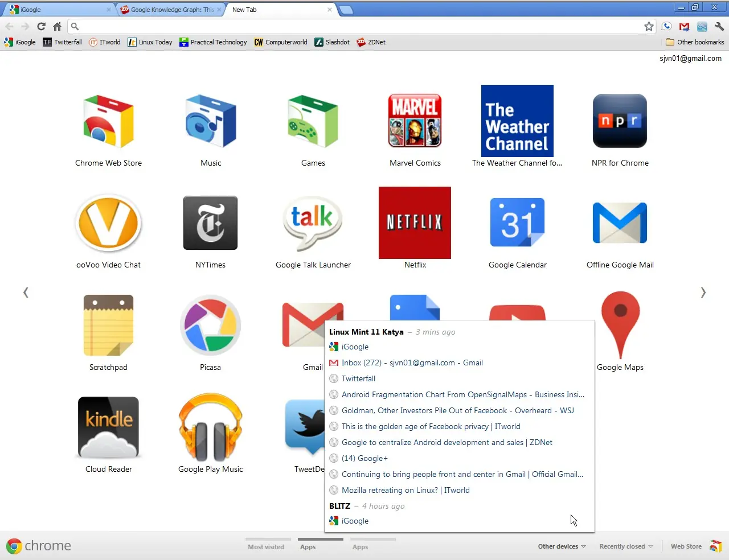Screen dimensions: 729x560
Task: Bookmark this page with the star icon
Action: tap(649, 26)
